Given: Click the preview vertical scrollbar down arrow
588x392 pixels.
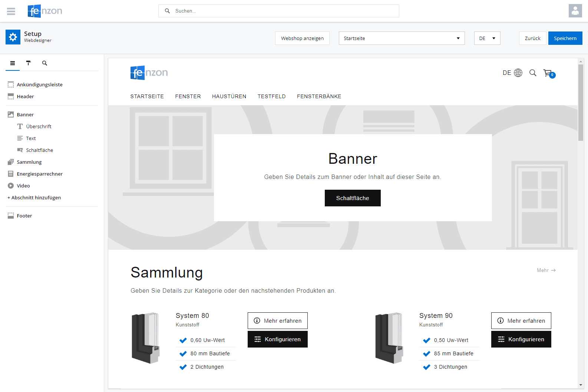Looking at the screenshot, I should click(x=581, y=385).
